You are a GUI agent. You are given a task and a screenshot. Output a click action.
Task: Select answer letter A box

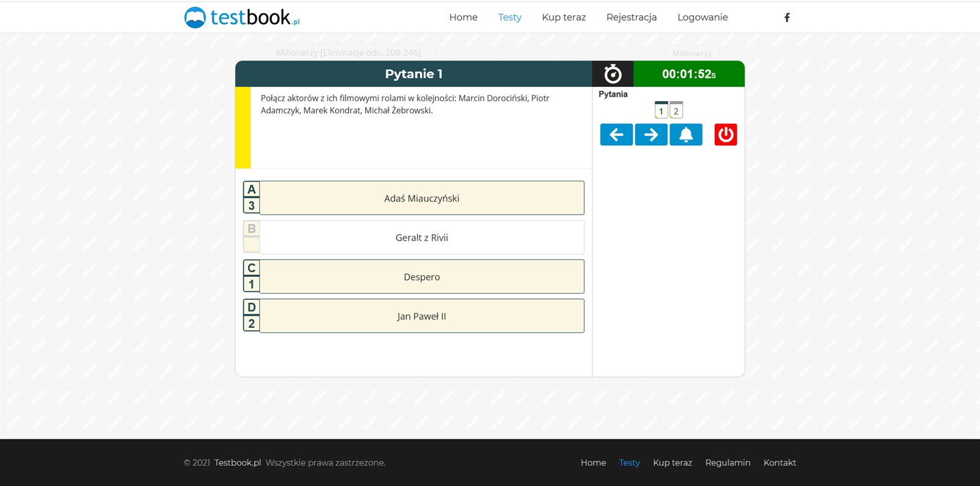pos(251,190)
